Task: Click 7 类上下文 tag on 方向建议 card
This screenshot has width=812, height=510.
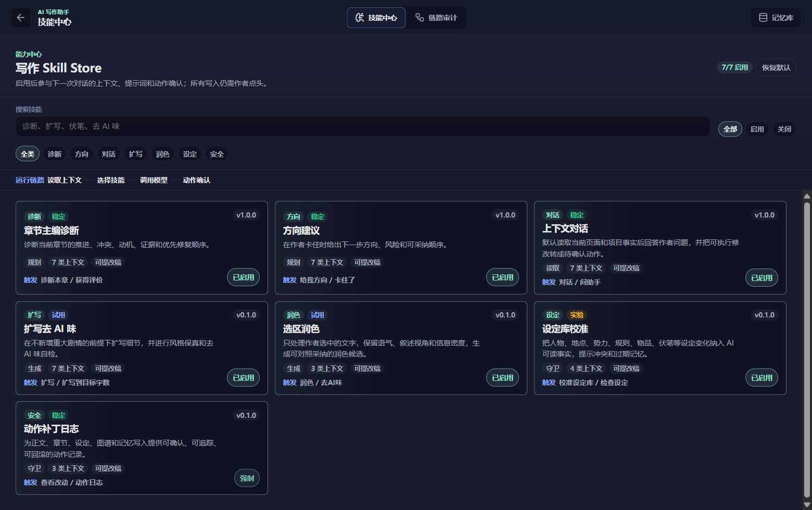Action: click(327, 262)
